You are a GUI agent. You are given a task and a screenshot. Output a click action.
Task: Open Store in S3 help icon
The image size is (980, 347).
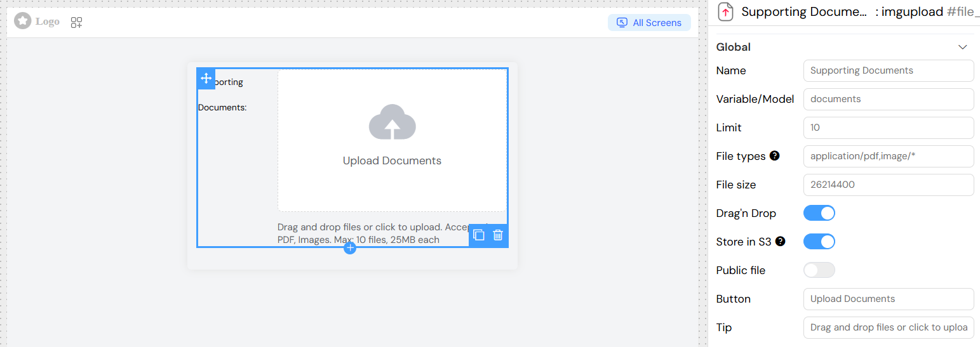click(781, 241)
